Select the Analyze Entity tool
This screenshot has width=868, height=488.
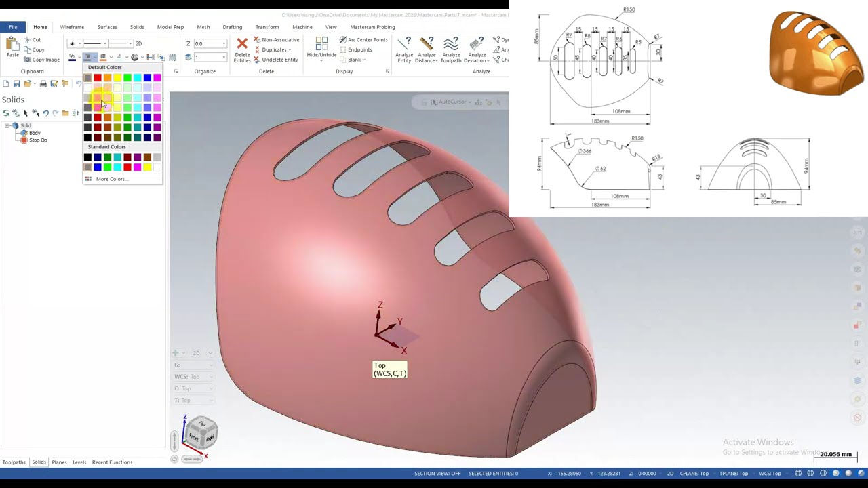404,50
